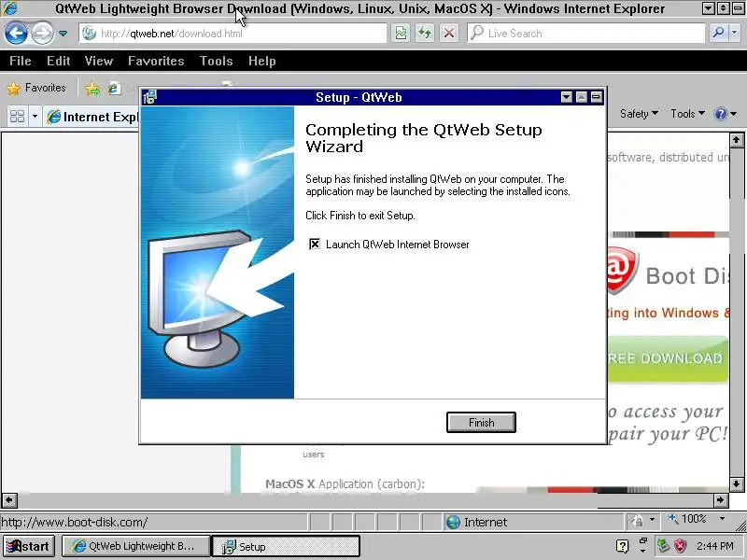Toggle Compatibility View icon next to address bar
Viewport: 747px width, 560px height.
point(402,34)
